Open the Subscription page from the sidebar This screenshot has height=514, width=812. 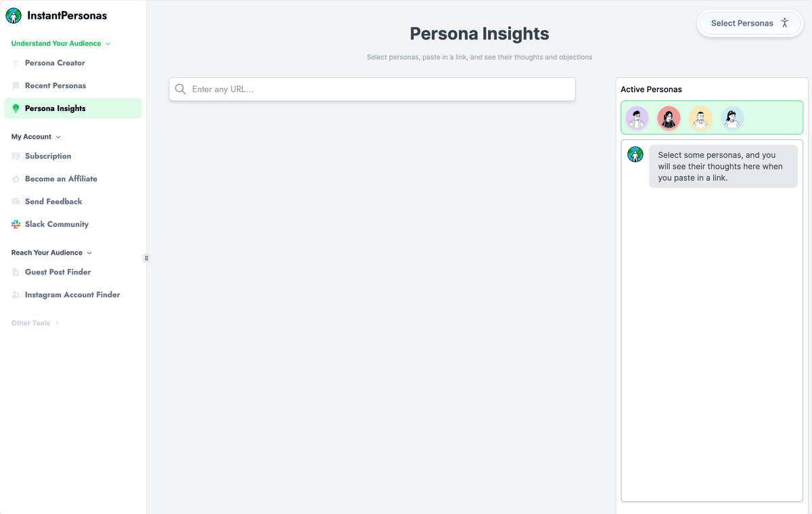coord(49,156)
